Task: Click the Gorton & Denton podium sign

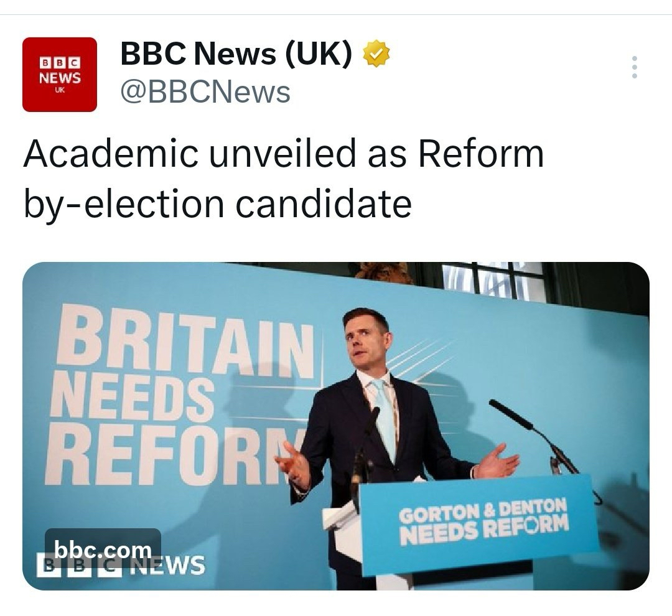Action: (x=482, y=521)
